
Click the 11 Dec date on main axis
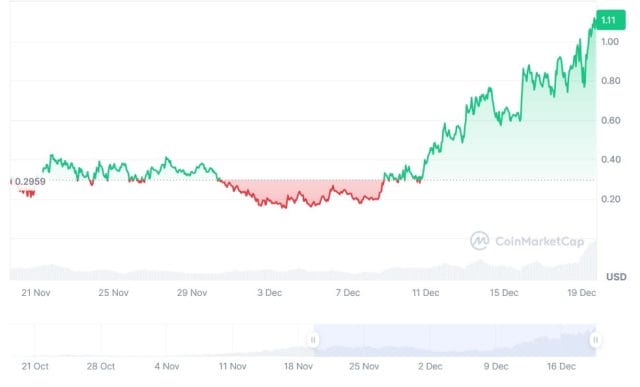point(426,293)
